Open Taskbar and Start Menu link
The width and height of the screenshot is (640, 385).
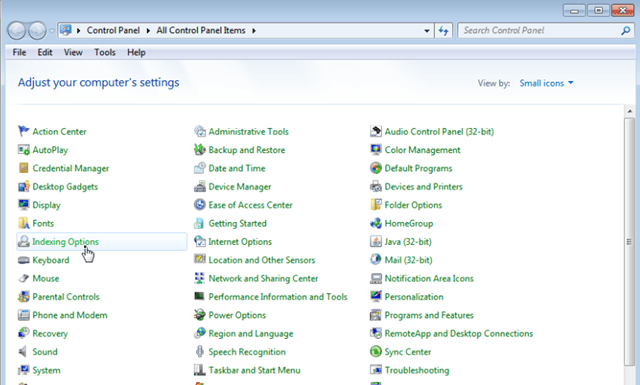click(254, 370)
